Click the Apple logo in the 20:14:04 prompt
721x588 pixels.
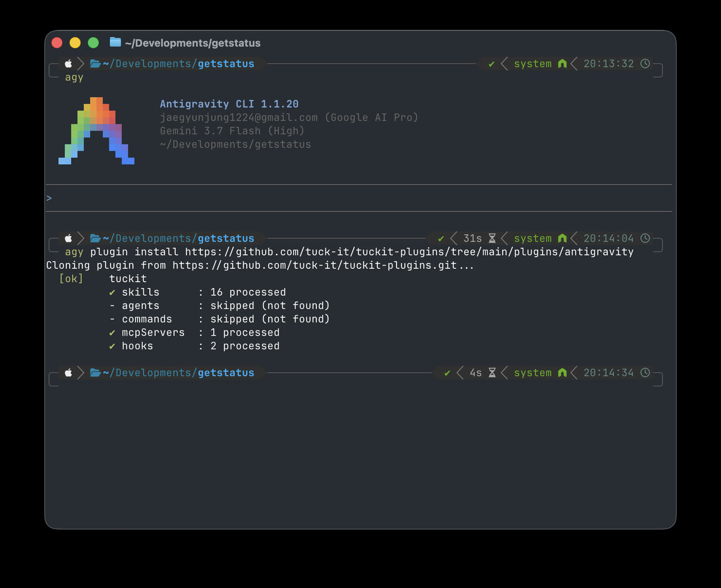[x=68, y=238]
